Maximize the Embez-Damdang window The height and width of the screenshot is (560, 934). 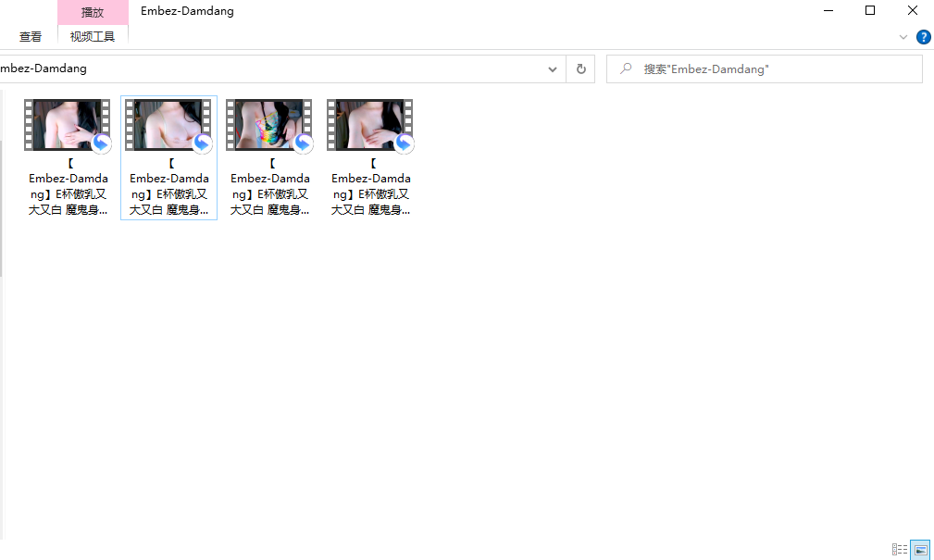point(870,11)
